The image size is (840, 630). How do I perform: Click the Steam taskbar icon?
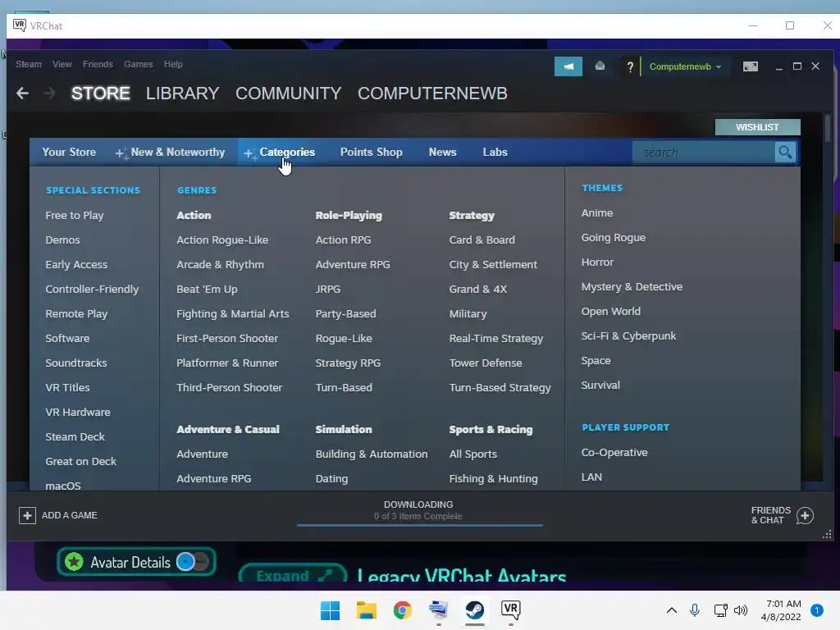coord(475,610)
